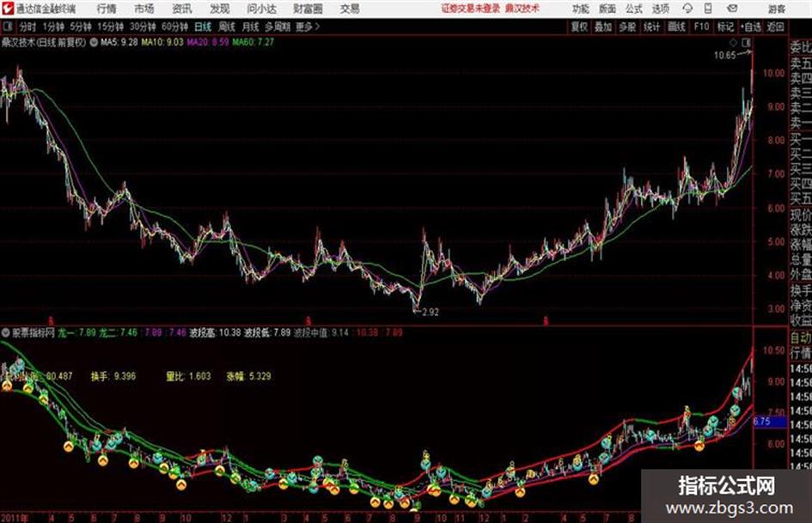Switch to the 1分钟 period tab

click(53, 27)
